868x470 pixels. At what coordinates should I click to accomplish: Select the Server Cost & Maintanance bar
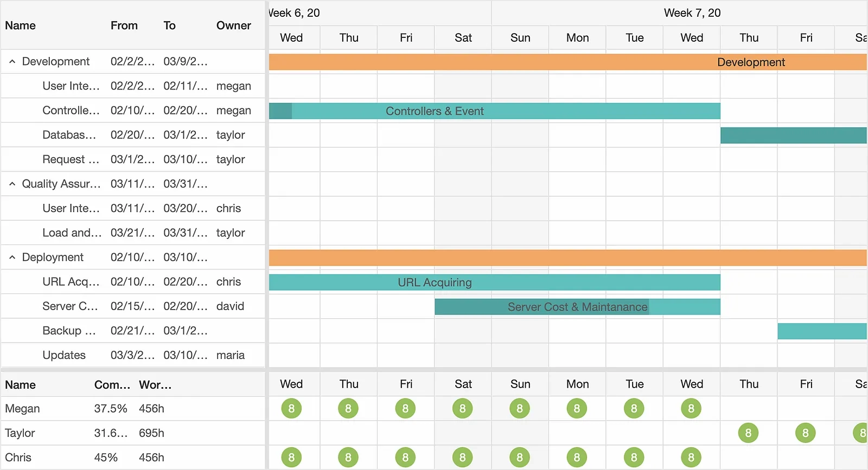[577, 306]
